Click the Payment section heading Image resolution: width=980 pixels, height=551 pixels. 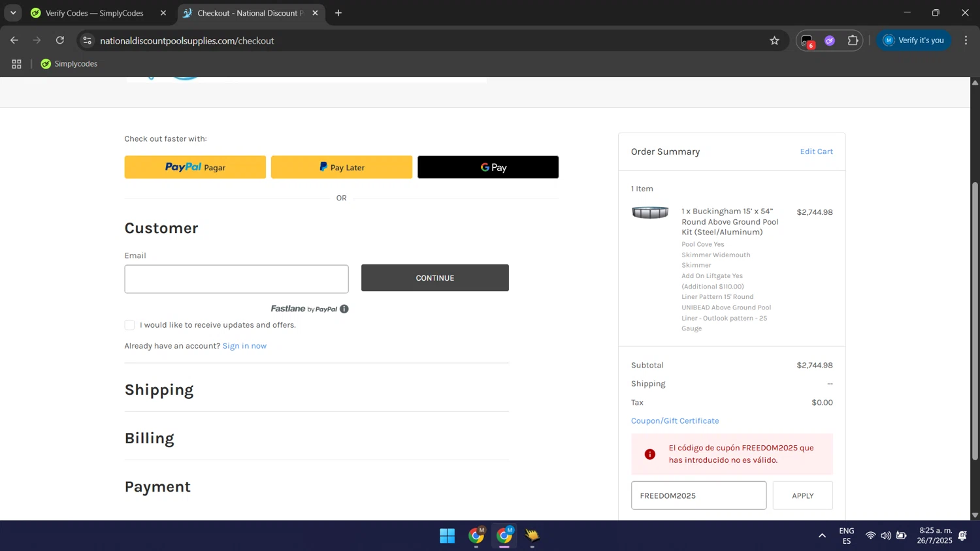pyautogui.click(x=157, y=487)
